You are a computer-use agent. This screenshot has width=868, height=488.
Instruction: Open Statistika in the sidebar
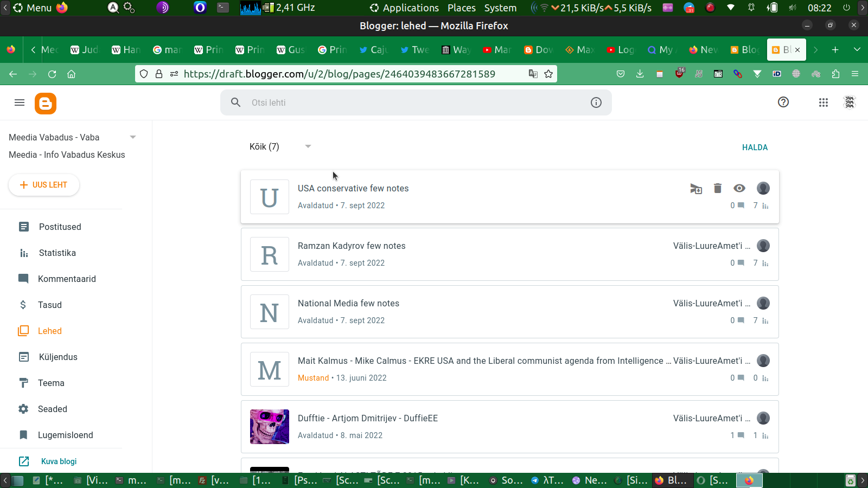tap(57, 253)
